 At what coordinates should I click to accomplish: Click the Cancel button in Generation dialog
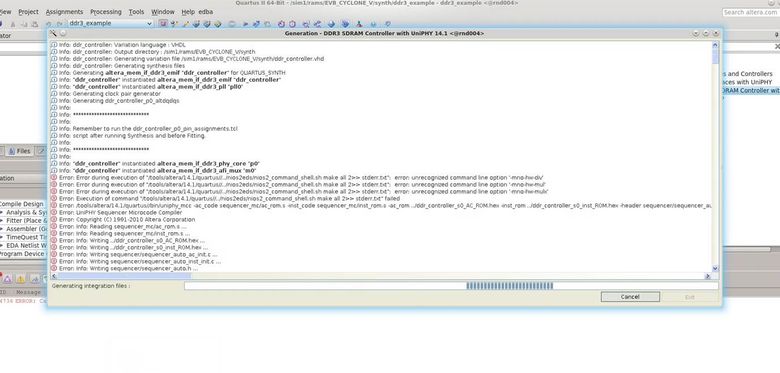pos(630,297)
